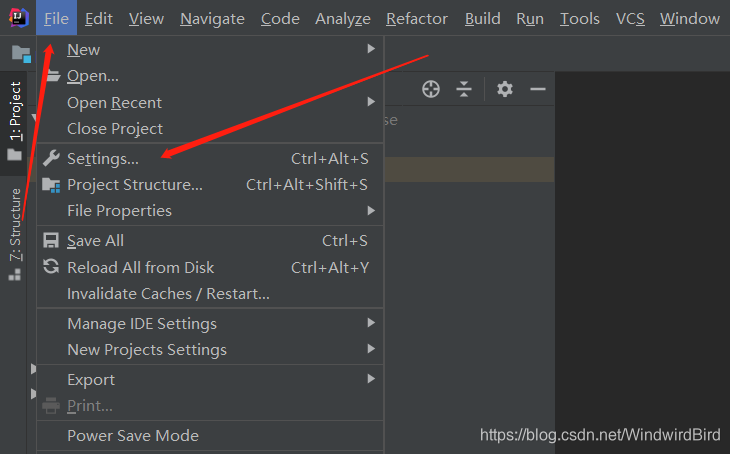The width and height of the screenshot is (730, 454).
Task: Open the Window menu
Action: click(x=690, y=18)
